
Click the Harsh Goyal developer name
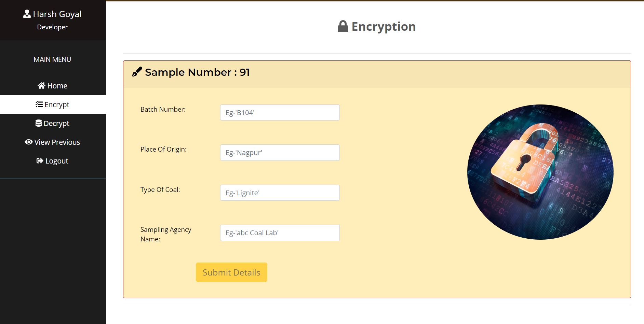pyautogui.click(x=57, y=14)
